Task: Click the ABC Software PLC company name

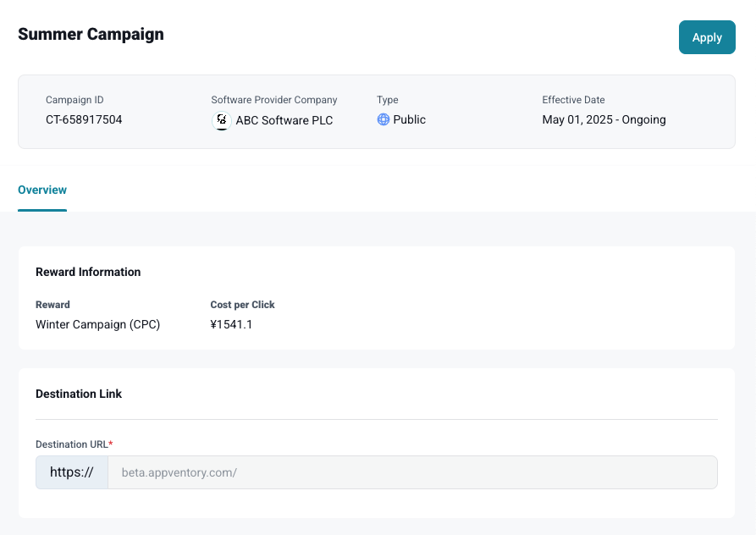Action: tap(284, 120)
